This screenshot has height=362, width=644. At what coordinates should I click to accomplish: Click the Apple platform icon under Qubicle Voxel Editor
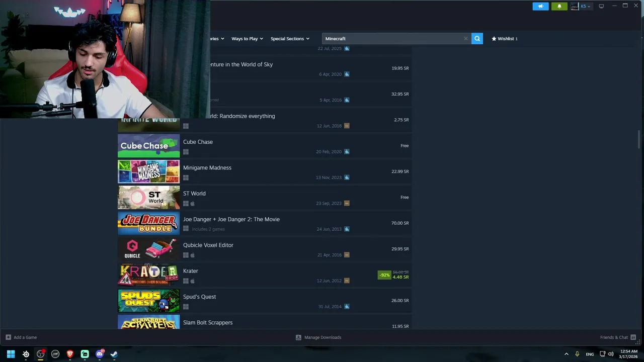tap(192, 255)
